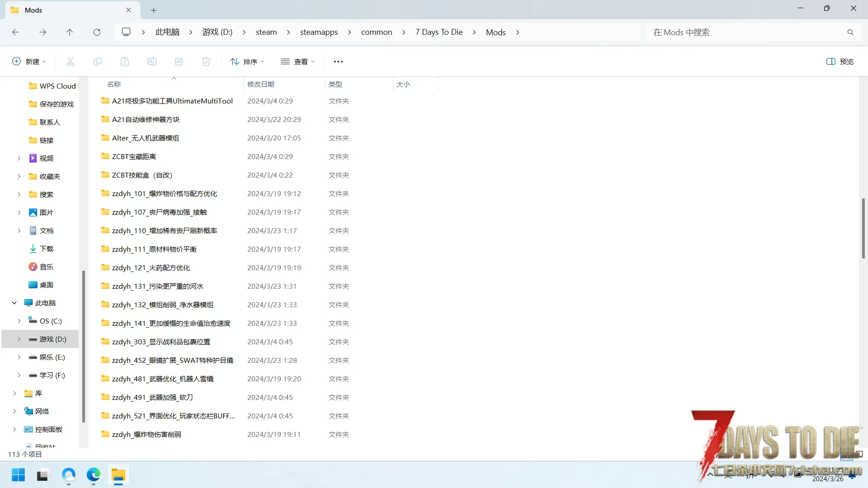Expand the 库 tree node

14,393
